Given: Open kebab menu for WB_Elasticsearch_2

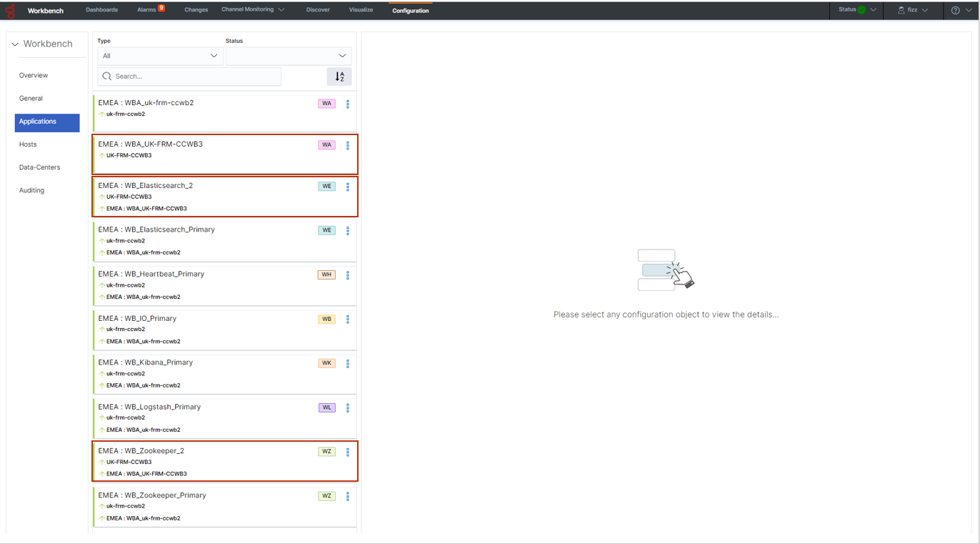Looking at the screenshot, I should point(348,187).
